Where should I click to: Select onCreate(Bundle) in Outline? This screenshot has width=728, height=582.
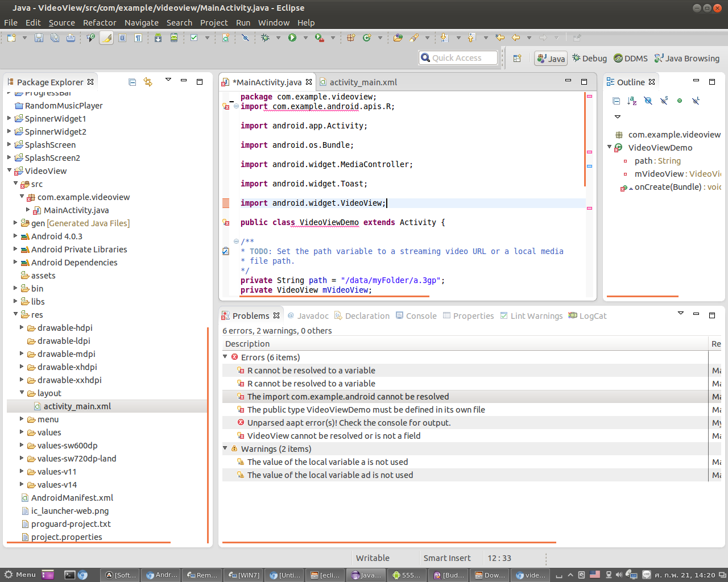pyautogui.click(x=671, y=186)
